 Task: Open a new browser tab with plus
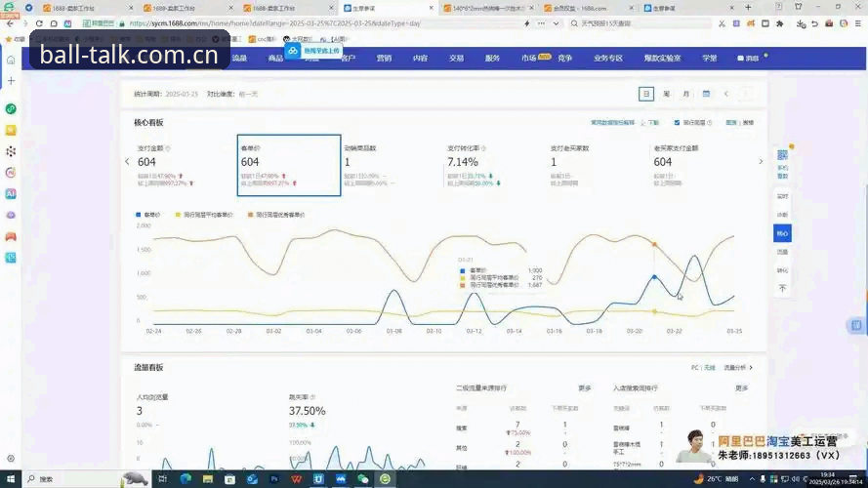coord(749,8)
